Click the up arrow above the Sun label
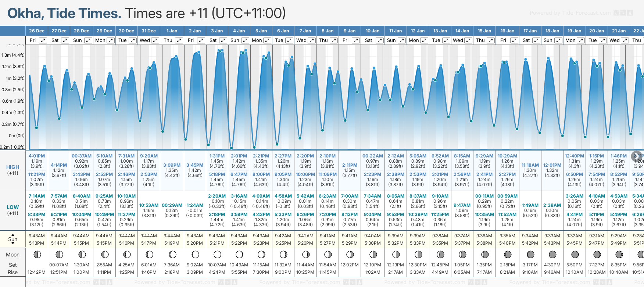This screenshot has height=287, width=644. [13, 234]
